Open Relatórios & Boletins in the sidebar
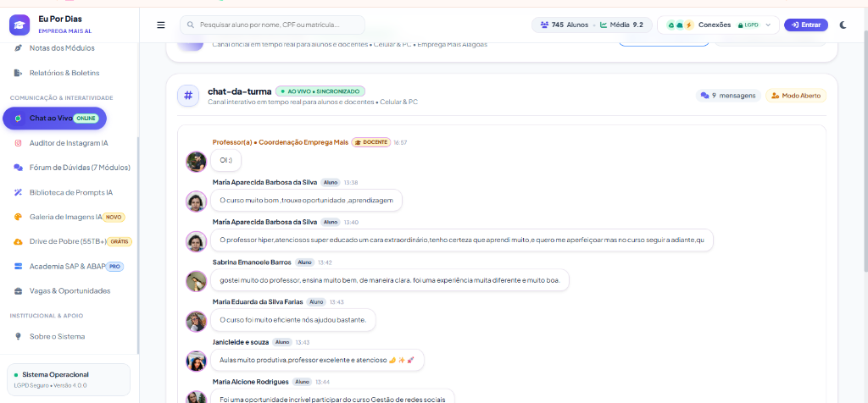The width and height of the screenshot is (868, 403). [64, 73]
